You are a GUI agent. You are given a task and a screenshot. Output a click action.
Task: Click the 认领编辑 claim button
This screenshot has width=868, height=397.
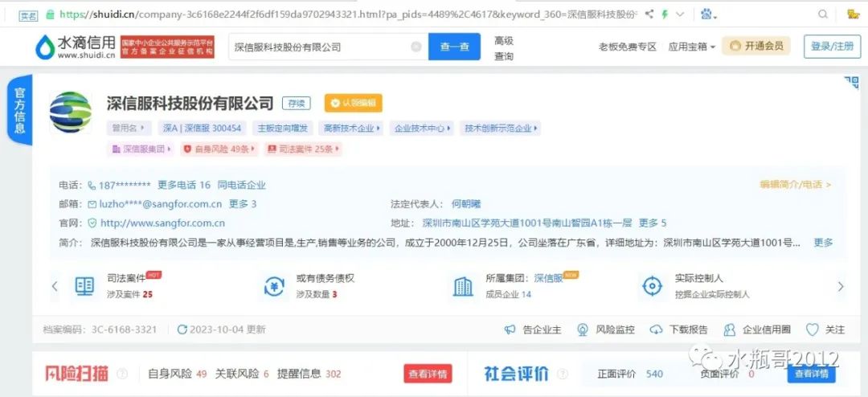353,103
